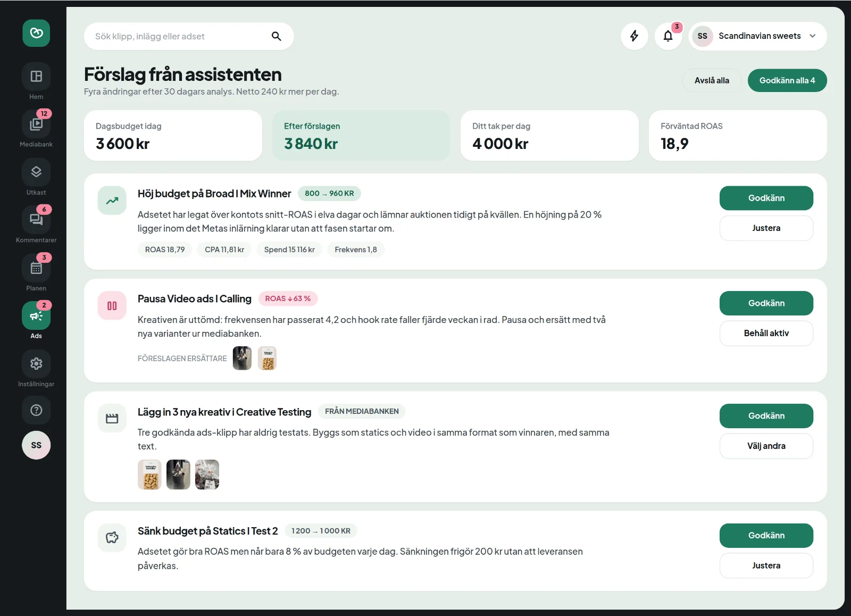The height and width of the screenshot is (616, 851).
Task: Approve the Creative Testing suggestion
Action: [x=766, y=416]
